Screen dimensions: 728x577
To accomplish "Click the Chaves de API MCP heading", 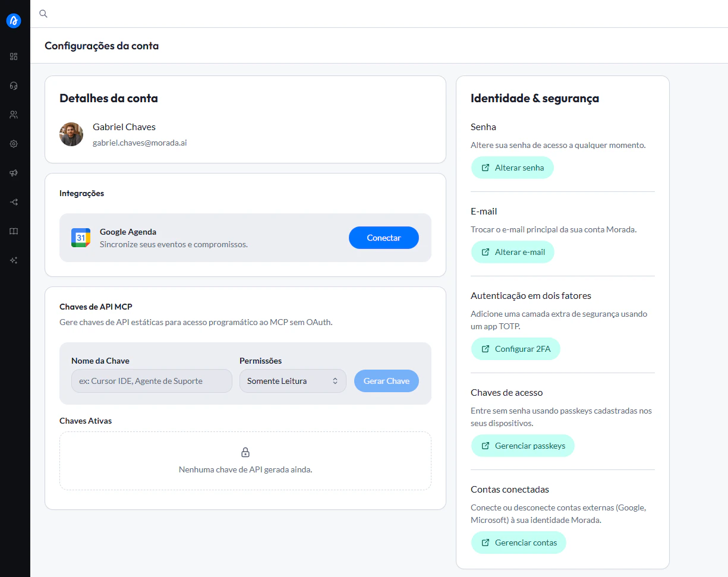I will 96,307.
